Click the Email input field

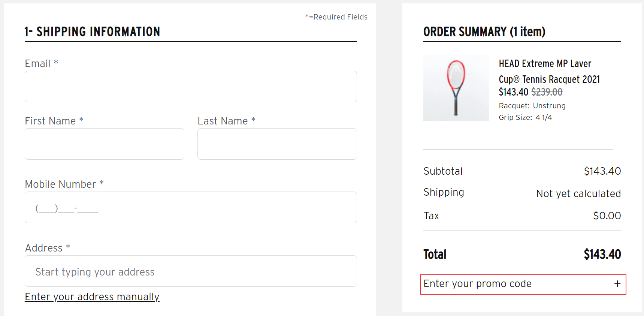pyautogui.click(x=191, y=87)
